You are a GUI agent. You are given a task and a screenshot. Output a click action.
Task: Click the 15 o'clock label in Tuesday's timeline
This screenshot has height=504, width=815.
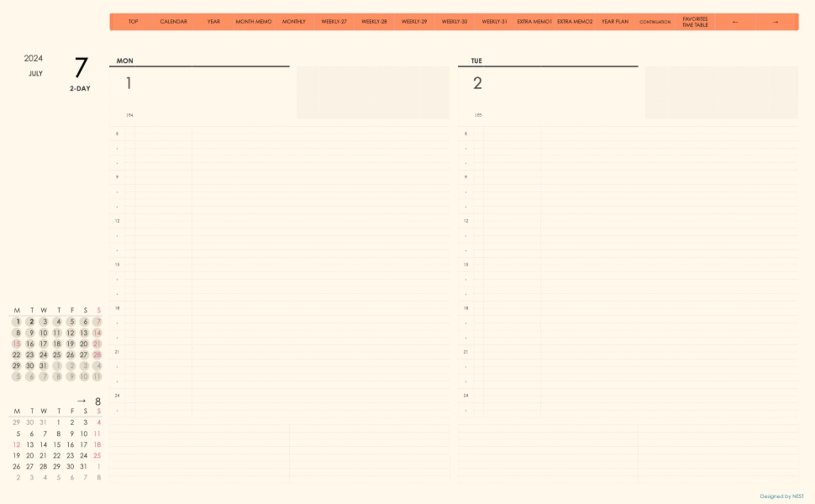pos(466,264)
